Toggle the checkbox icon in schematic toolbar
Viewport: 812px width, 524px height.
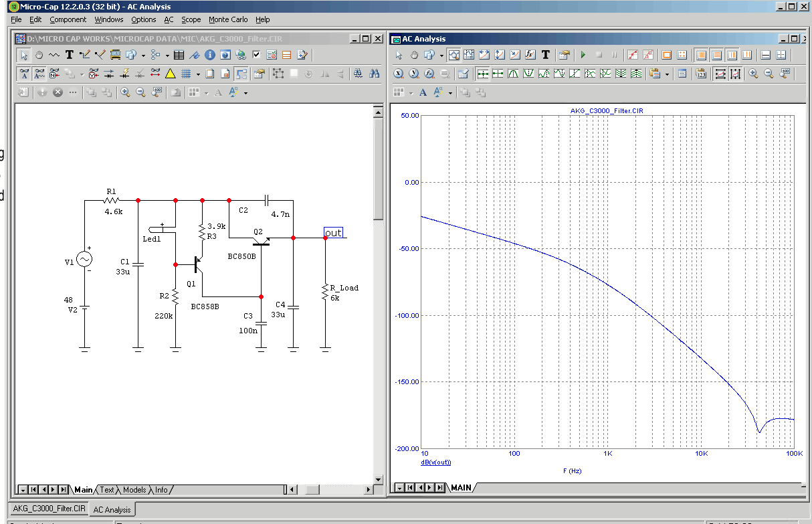[x=256, y=55]
